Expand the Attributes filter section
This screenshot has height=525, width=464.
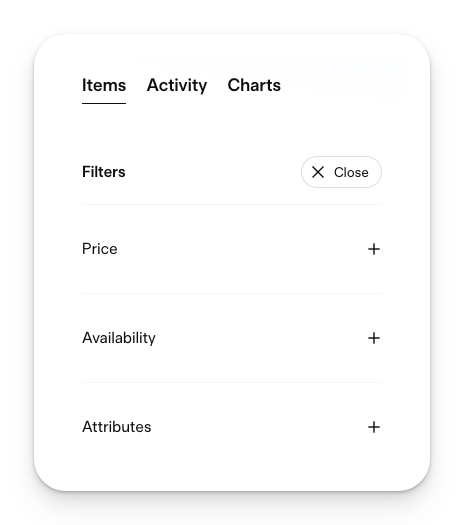pyautogui.click(x=232, y=427)
